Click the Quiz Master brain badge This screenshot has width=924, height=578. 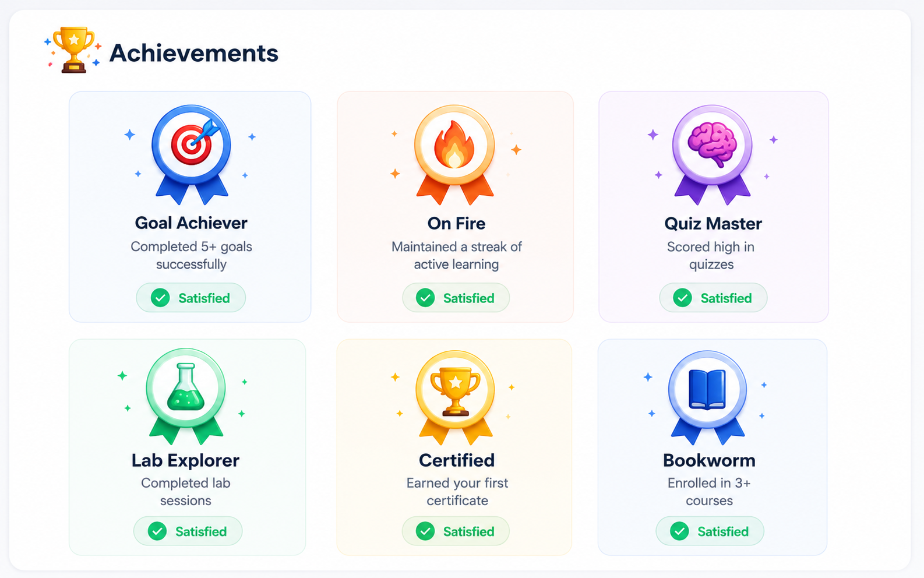(712, 154)
